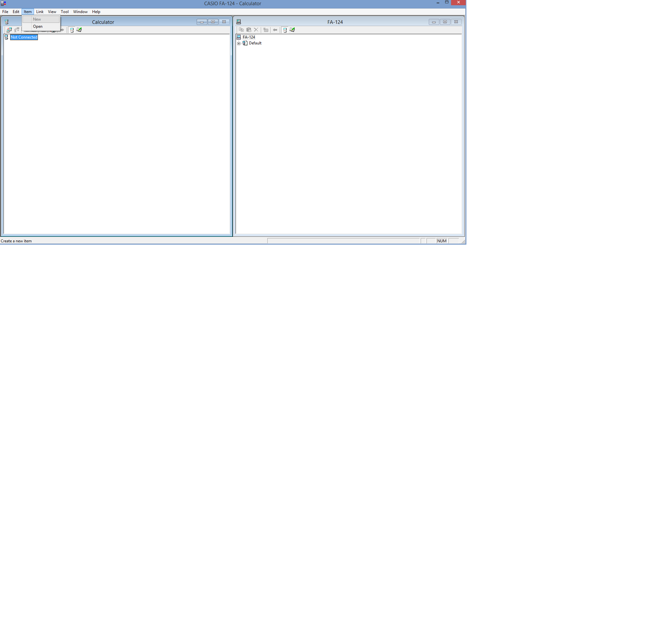Close the main CASIO FA-124 window
The image size is (672, 631).
[x=458, y=3]
